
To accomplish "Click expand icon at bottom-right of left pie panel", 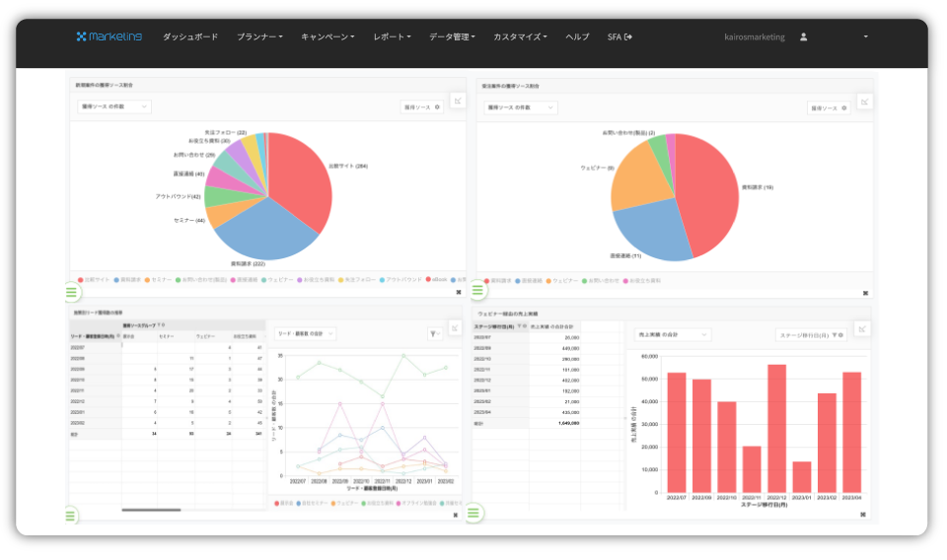I will point(458,292).
